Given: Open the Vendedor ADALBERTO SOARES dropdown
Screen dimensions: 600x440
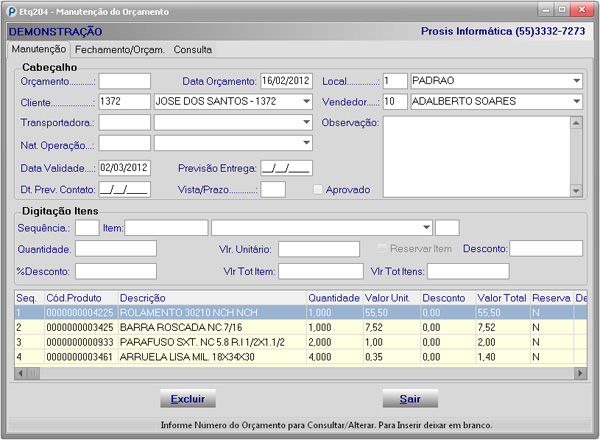Looking at the screenshot, I should click(576, 101).
